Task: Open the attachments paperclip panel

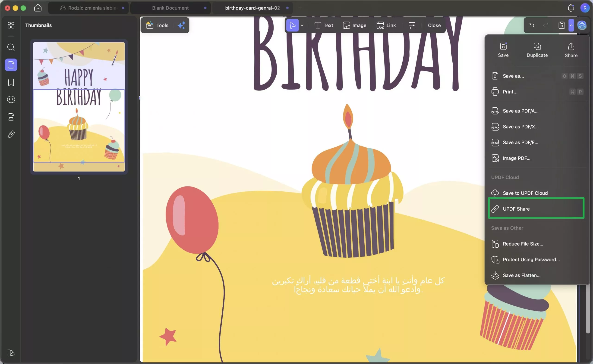Action: 11,134
